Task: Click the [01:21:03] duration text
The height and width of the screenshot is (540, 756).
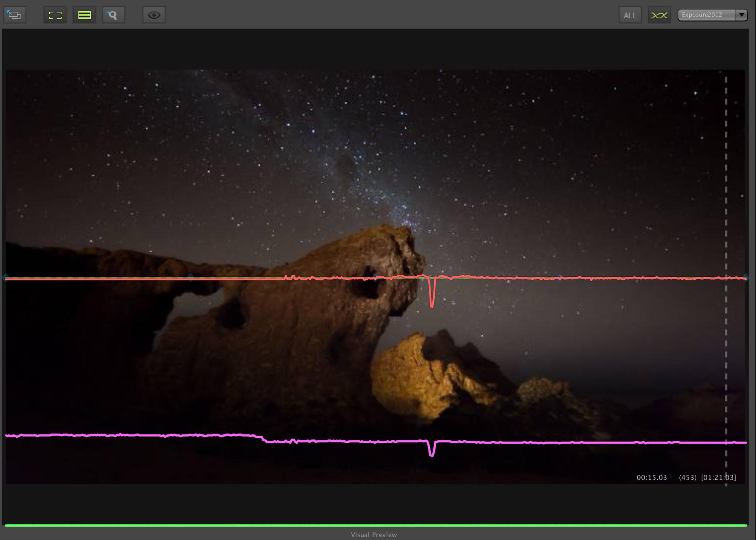Action: coord(718,477)
